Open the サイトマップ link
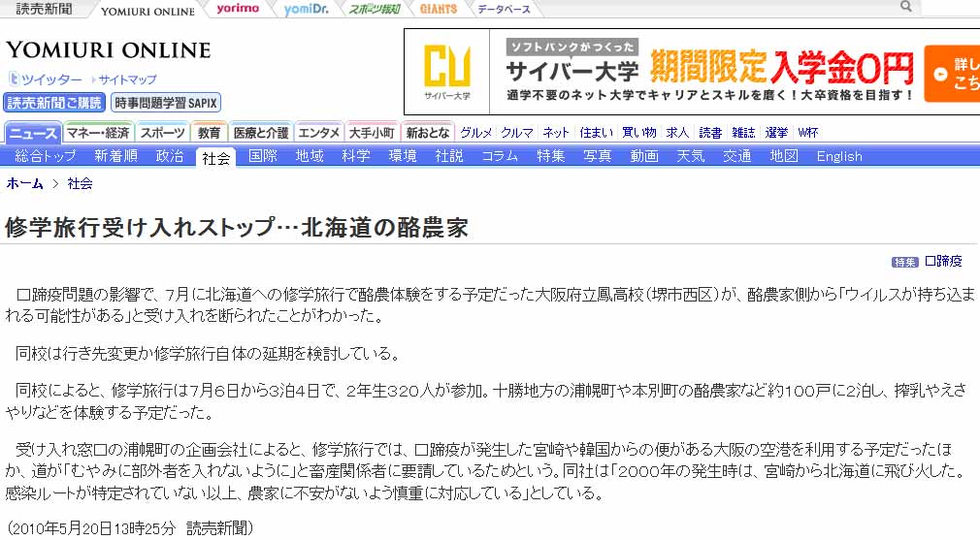 click(x=127, y=79)
